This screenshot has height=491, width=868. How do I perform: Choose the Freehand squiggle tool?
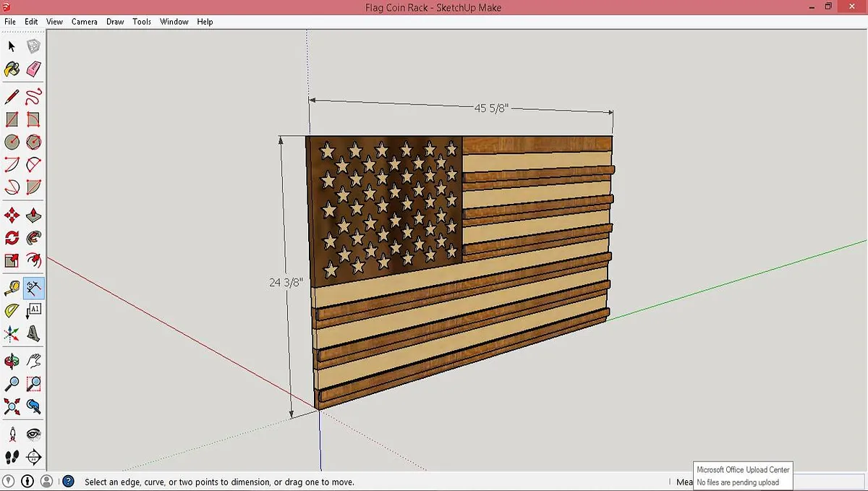pos(34,96)
